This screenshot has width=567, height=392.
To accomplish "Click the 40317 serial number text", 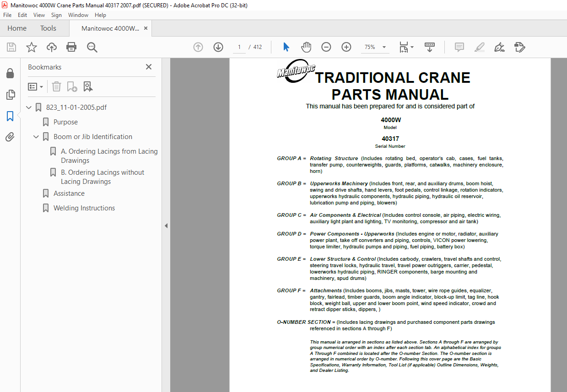I will point(390,139).
